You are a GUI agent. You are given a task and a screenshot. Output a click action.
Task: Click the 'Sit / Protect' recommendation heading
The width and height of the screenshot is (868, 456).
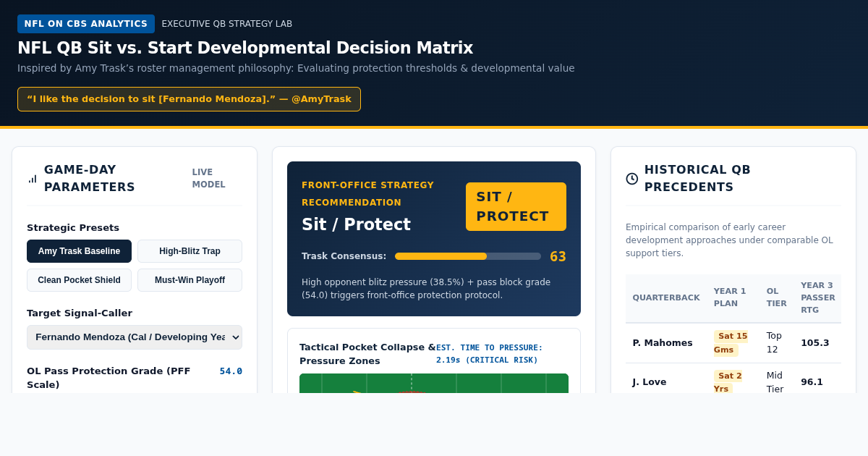pyautogui.click(x=356, y=224)
